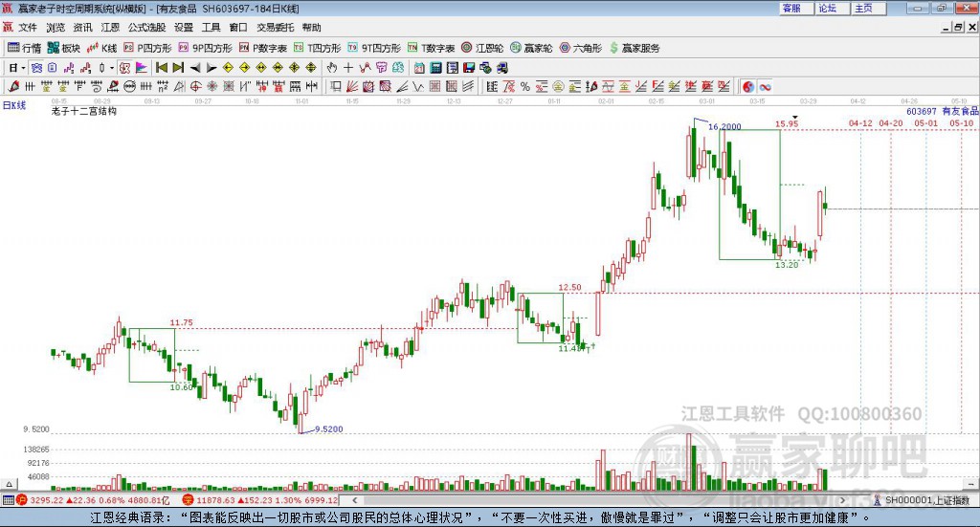Open the 资讯 menu
Image resolution: width=980 pixels, height=527 pixels.
pos(82,28)
